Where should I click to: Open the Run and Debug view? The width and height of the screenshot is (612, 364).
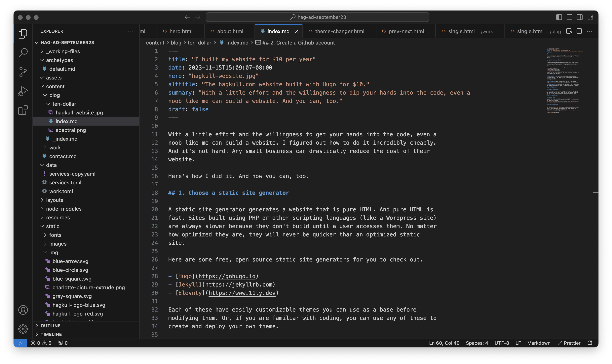(x=23, y=91)
